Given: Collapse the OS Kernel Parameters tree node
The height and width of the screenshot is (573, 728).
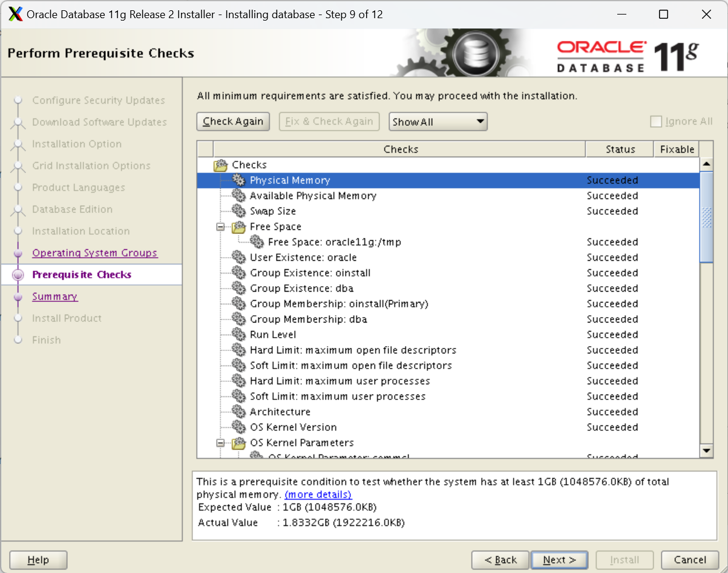Looking at the screenshot, I should coord(220,443).
